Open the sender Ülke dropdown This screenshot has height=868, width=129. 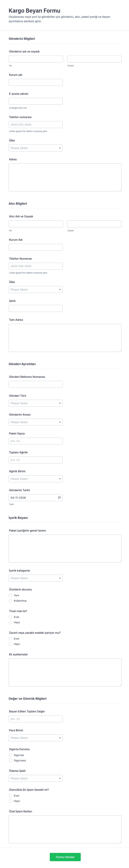click(36, 148)
